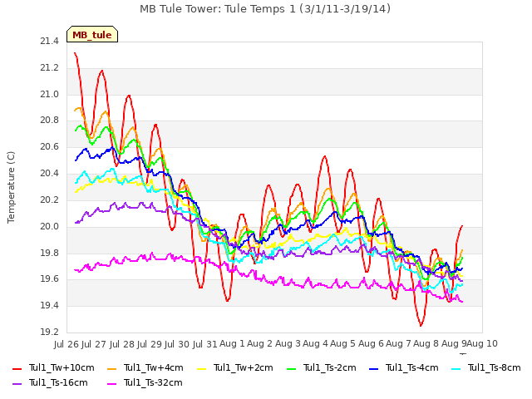Click the Jul 31 x-axis date label
This screenshot has height=399, width=532.
205,344
